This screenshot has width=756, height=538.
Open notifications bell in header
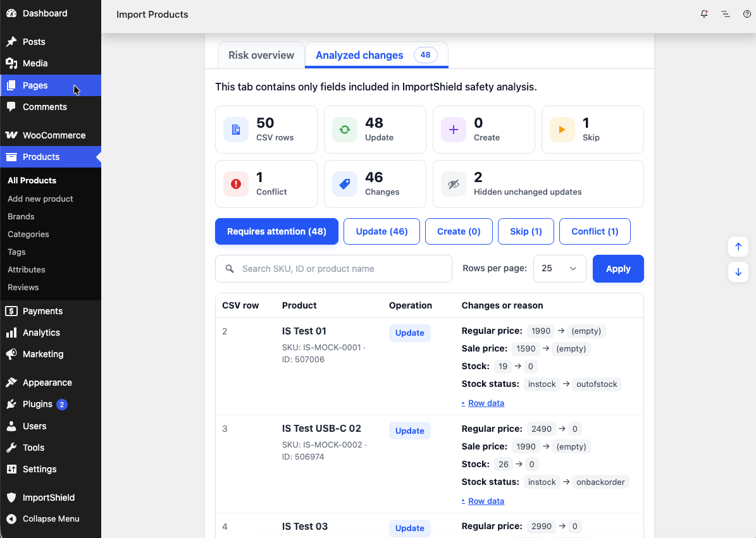pyautogui.click(x=704, y=14)
